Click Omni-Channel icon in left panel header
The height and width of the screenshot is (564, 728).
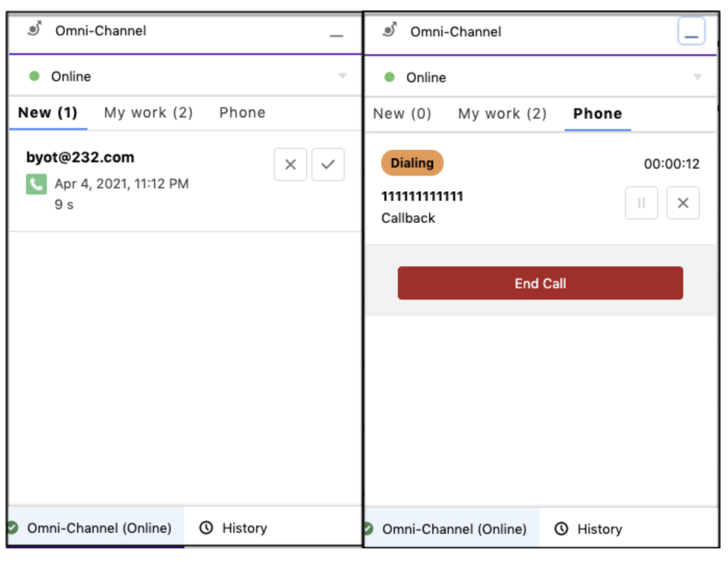pos(35,29)
